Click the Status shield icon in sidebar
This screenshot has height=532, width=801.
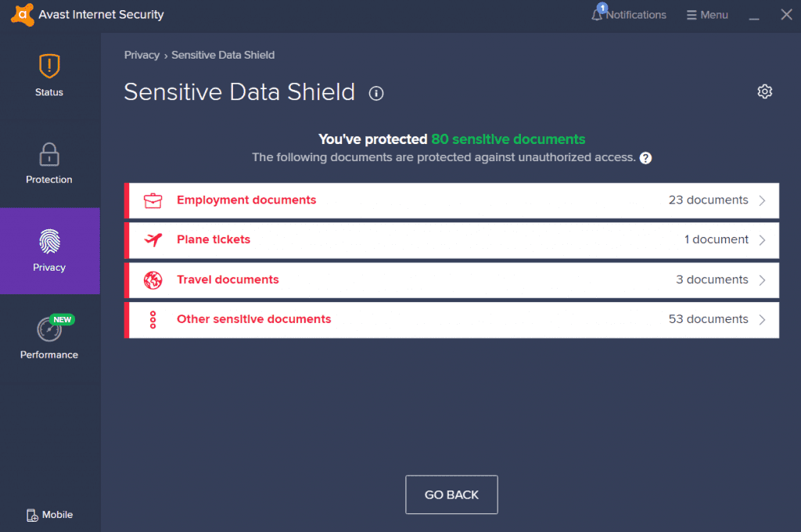[x=48, y=66]
